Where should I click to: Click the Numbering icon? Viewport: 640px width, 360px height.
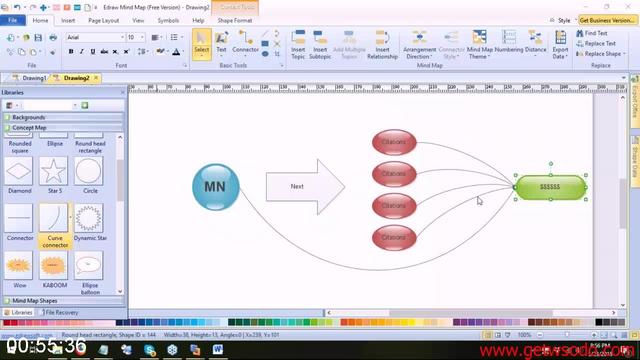point(509,42)
